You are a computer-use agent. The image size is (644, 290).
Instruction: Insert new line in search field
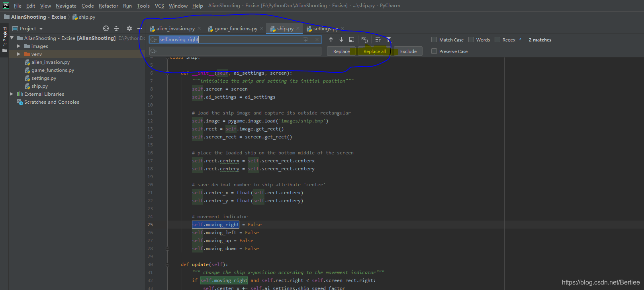pos(306,39)
